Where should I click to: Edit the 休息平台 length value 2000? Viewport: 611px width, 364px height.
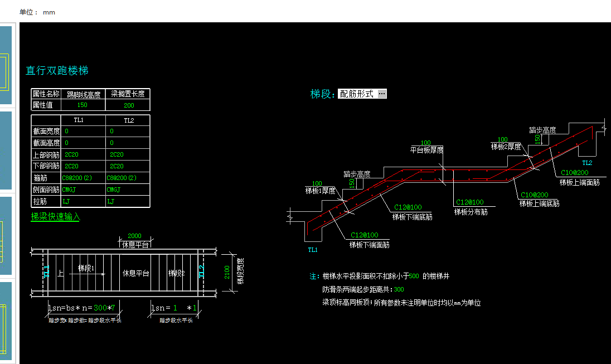(x=134, y=236)
